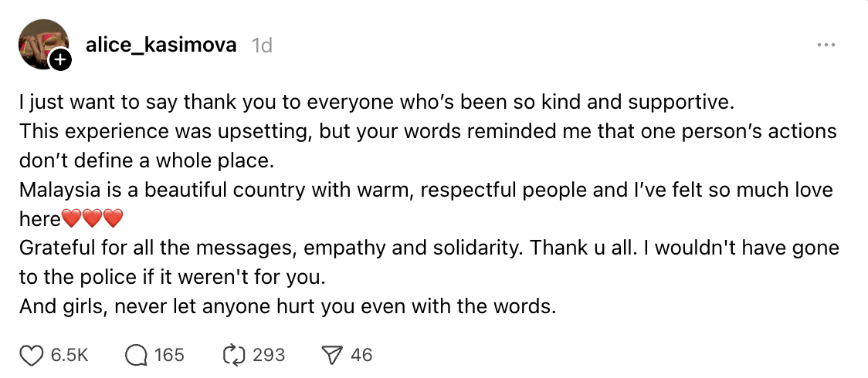Click the 46 shares count
This screenshot has height=378, width=868.
pyautogui.click(x=361, y=355)
